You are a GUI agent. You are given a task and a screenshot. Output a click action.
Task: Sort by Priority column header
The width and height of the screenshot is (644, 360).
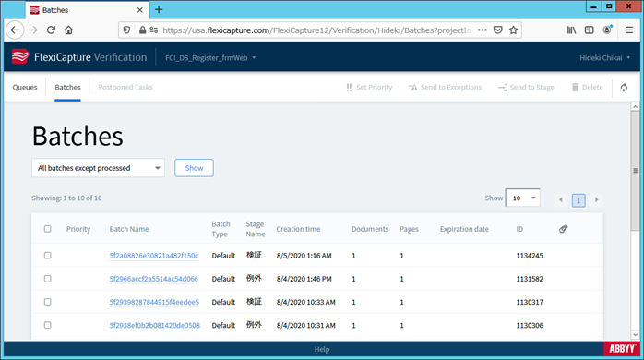tap(78, 229)
